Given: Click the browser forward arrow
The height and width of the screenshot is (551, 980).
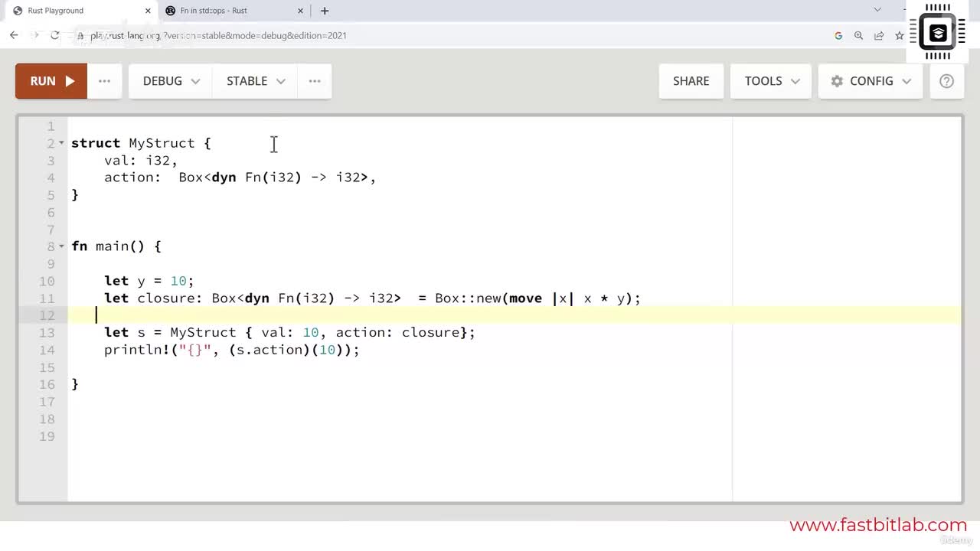Looking at the screenshot, I should pos(34,35).
